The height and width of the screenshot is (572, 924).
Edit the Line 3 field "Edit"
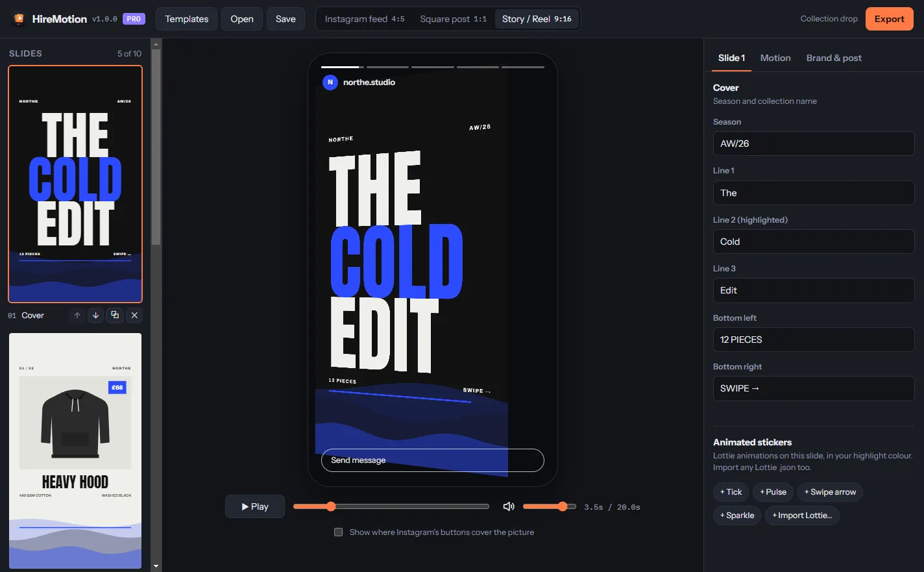[x=814, y=290]
